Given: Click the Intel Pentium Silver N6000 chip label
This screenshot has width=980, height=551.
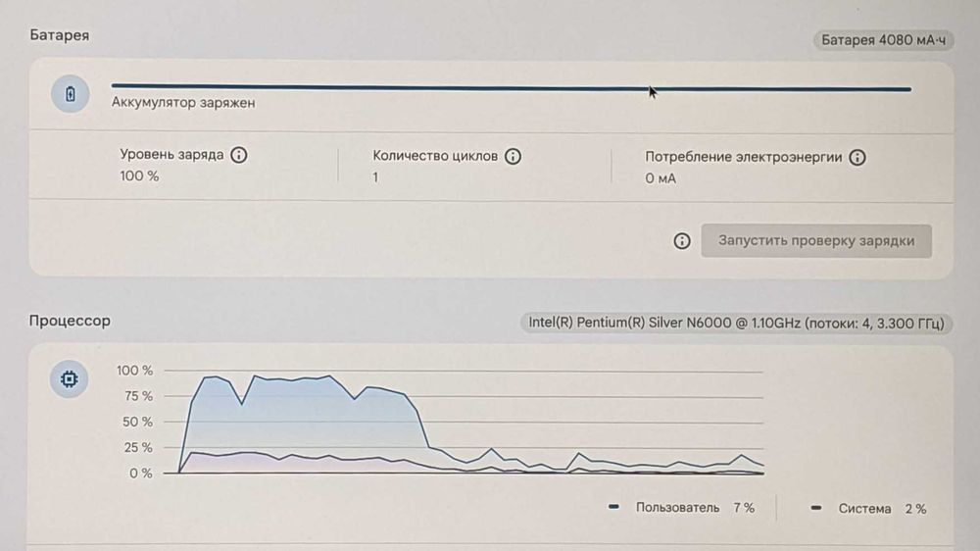Looking at the screenshot, I should (736, 324).
